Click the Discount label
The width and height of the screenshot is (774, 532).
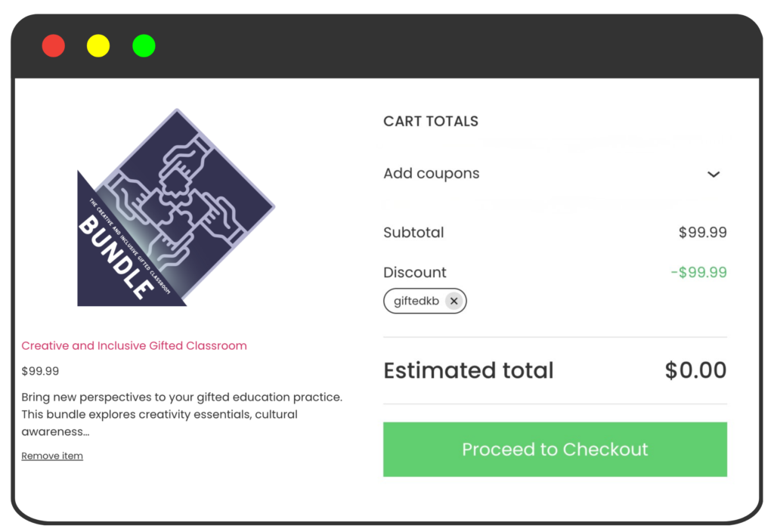(415, 273)
